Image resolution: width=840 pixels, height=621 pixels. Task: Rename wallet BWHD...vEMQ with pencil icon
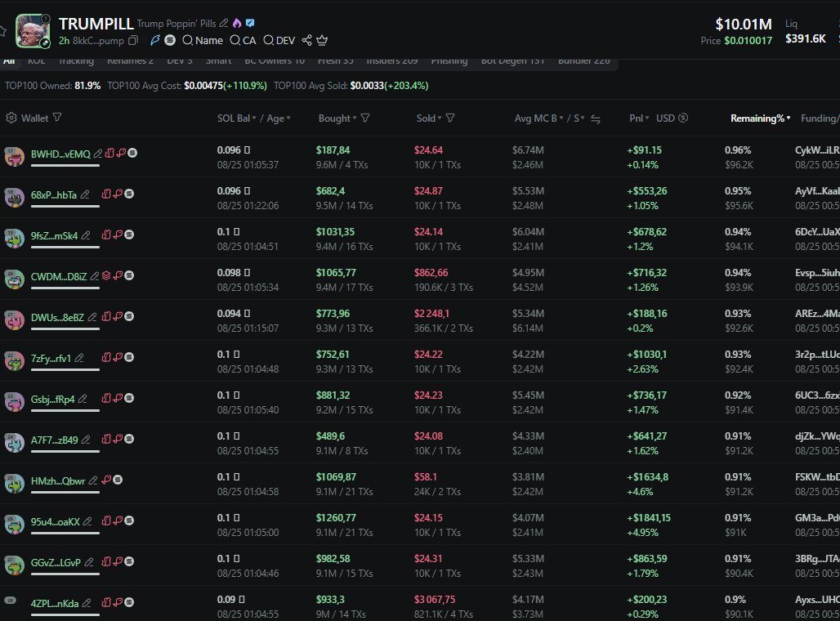coord(98,154)
